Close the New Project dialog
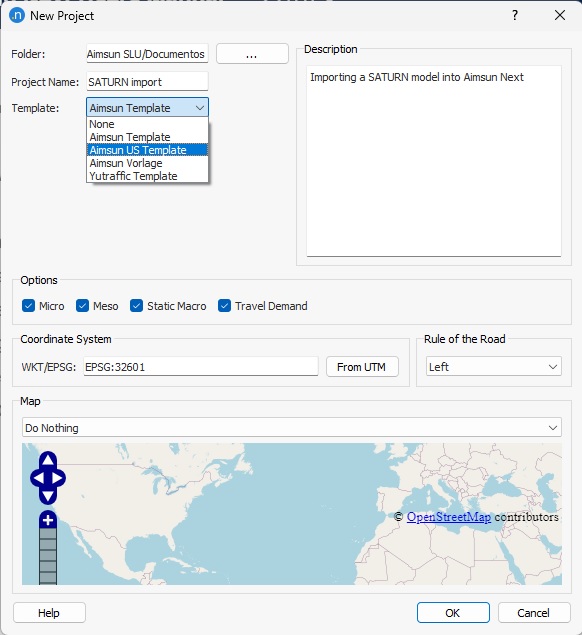The height and width of the screenshot is (635, 582). click(560, 15)
